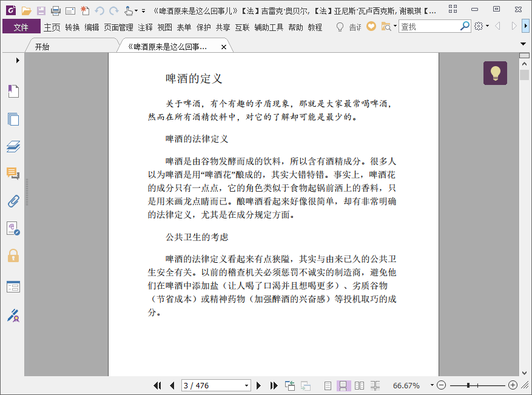This screenshot has width=532, height=395.
Task: Open the 主页 tab
Action: (52, 27)
